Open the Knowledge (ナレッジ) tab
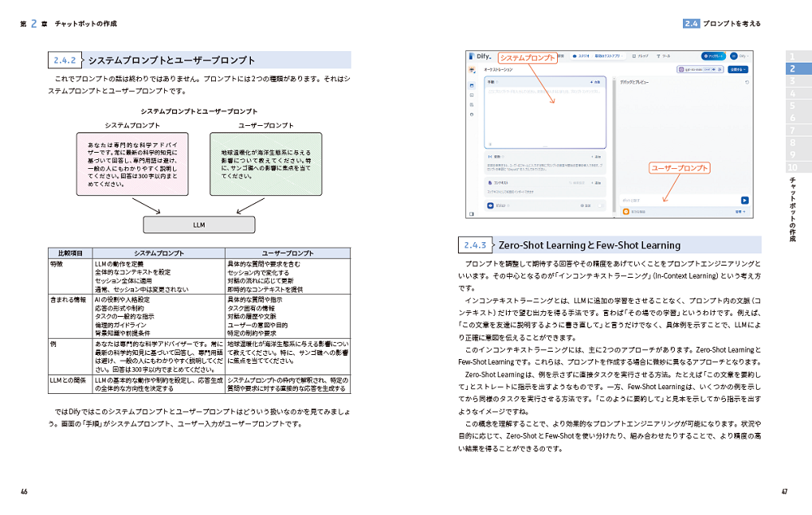Screen dimensions: 812x515 tap(642, 57)
